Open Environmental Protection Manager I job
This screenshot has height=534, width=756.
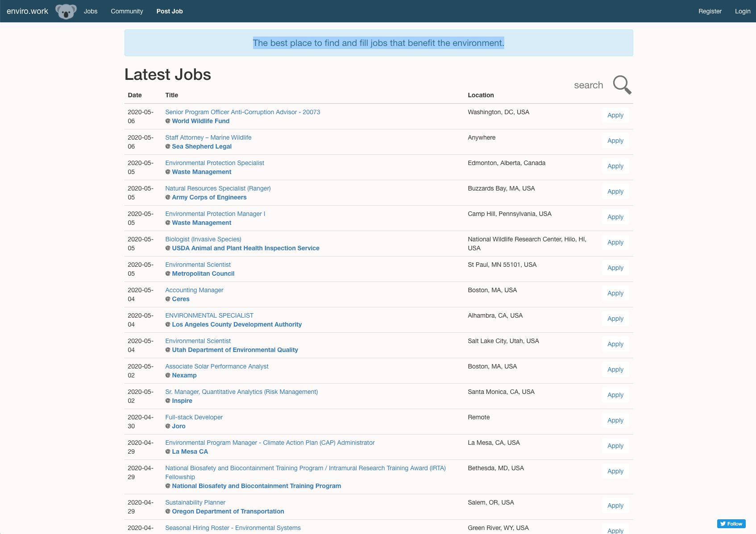point(215,214)
